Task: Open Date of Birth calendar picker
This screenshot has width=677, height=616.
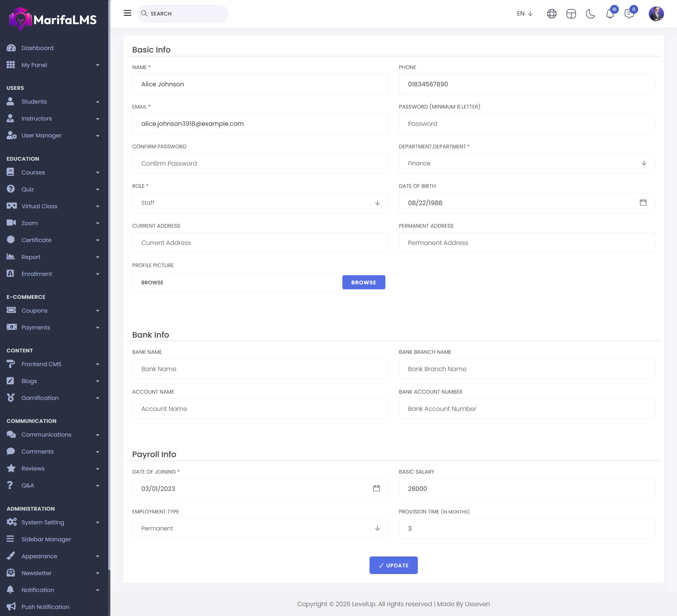Action: [643, 203]
